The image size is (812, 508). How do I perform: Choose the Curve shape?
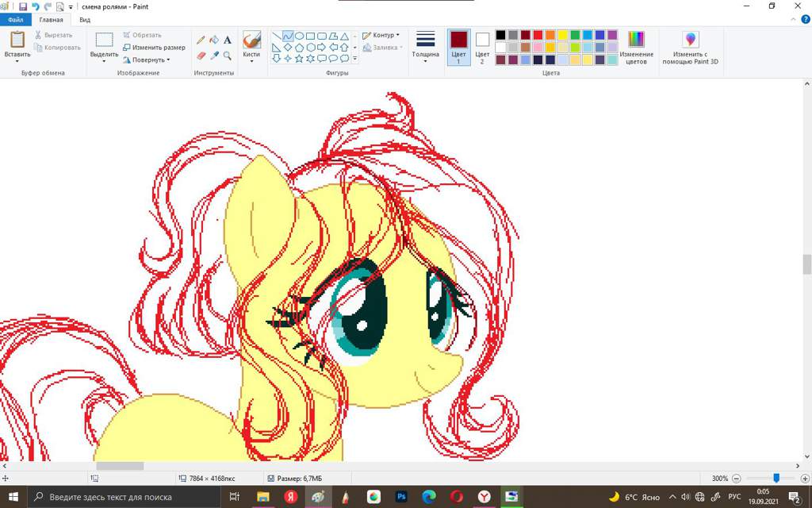pyautogui.click(x=288, y=36)
